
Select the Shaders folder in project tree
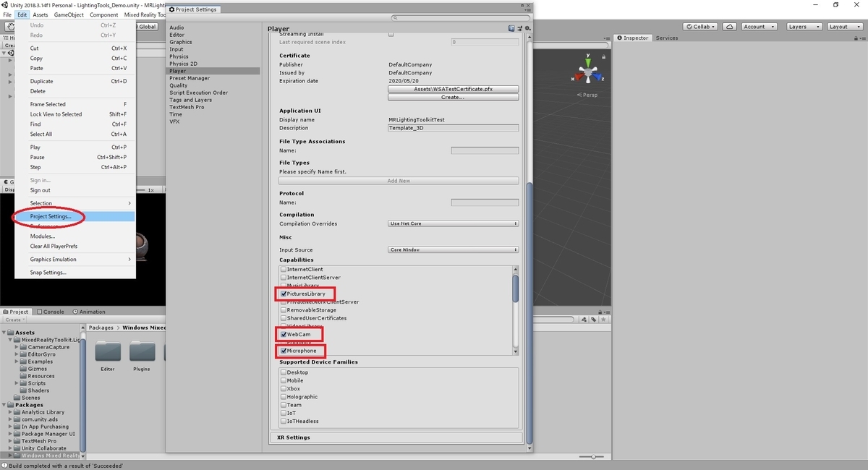pyautogui.click(x=38, y=390)
